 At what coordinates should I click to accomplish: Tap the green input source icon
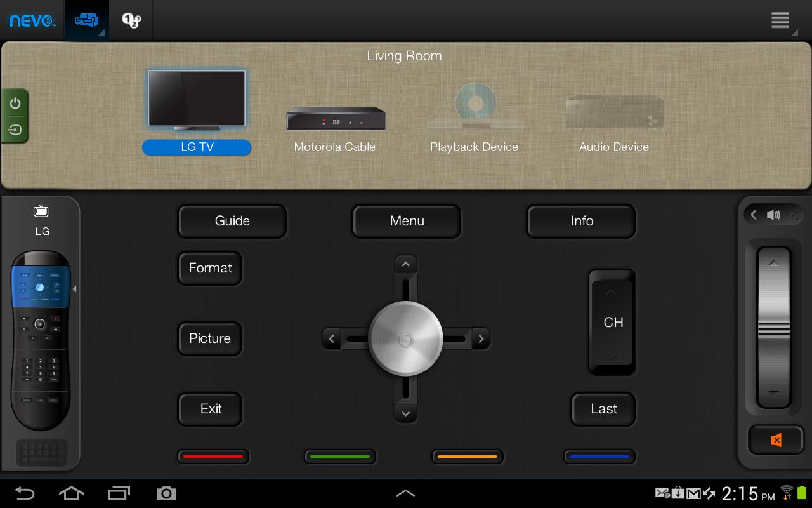click(15, 130)
